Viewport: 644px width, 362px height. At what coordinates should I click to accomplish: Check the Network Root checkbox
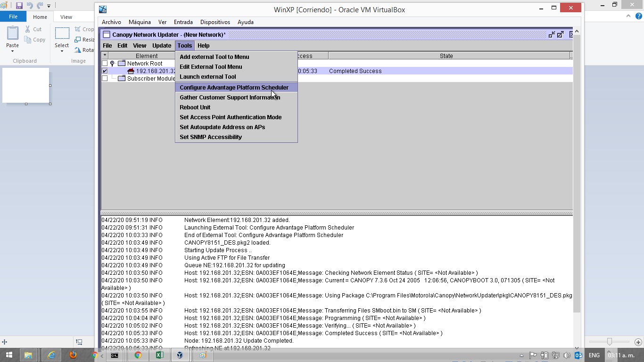105,64
